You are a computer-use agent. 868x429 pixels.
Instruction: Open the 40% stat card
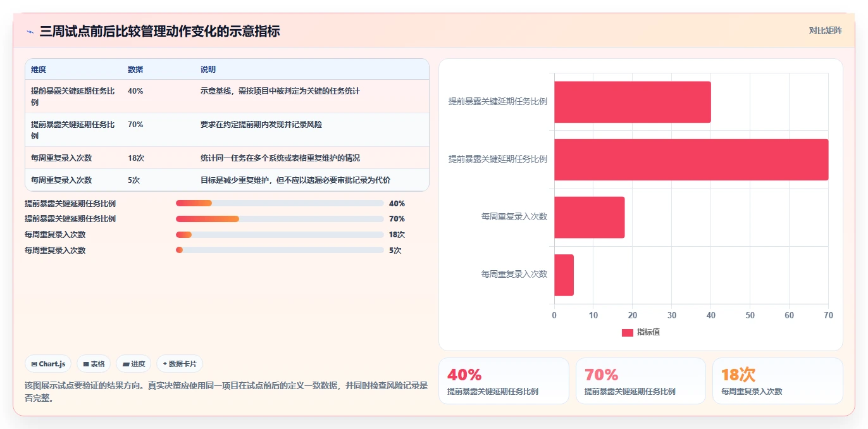[504, 381]
